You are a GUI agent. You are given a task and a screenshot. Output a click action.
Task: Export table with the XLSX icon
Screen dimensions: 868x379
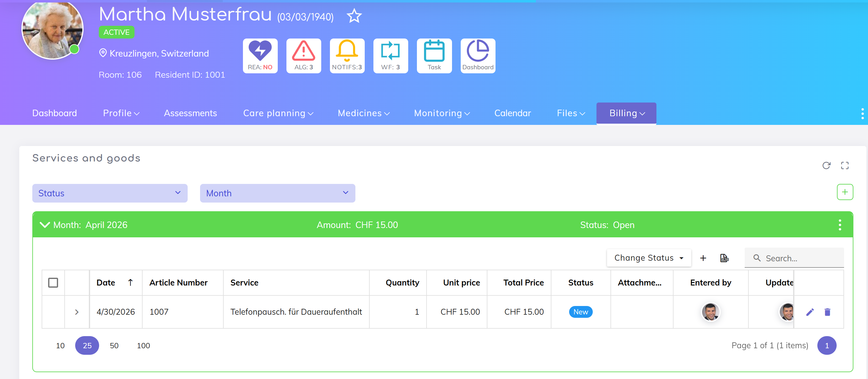coord(724,258)
